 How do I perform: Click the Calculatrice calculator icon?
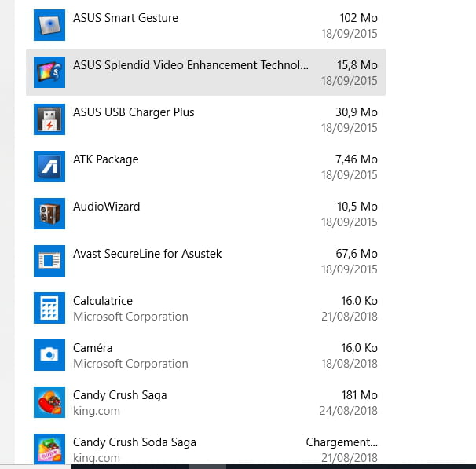coord(49,308)
